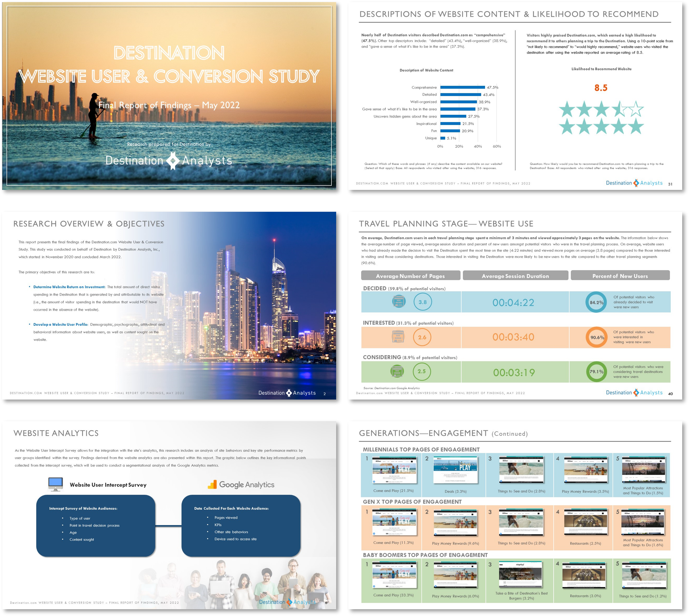Click the Comprehensive 47.5% bar
This screenshot has height=616, width=689.
(x=462, y=87)
